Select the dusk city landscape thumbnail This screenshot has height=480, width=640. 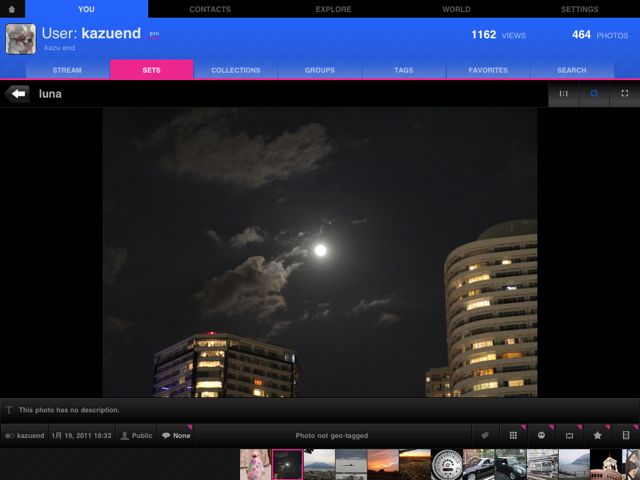415,464
